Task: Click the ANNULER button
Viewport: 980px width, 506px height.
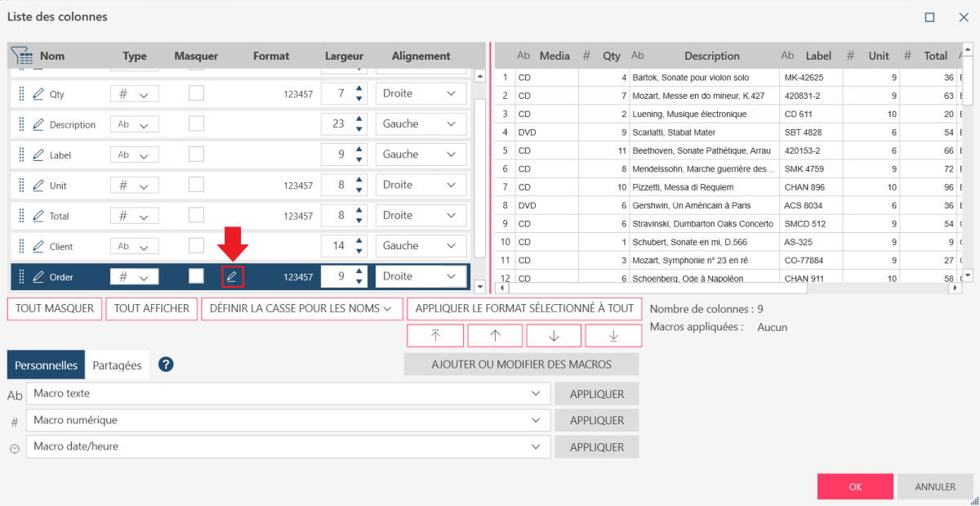Action: pos(935,486)
